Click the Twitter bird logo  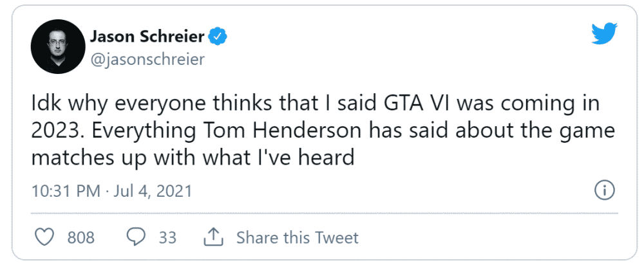tap(604, 34)
